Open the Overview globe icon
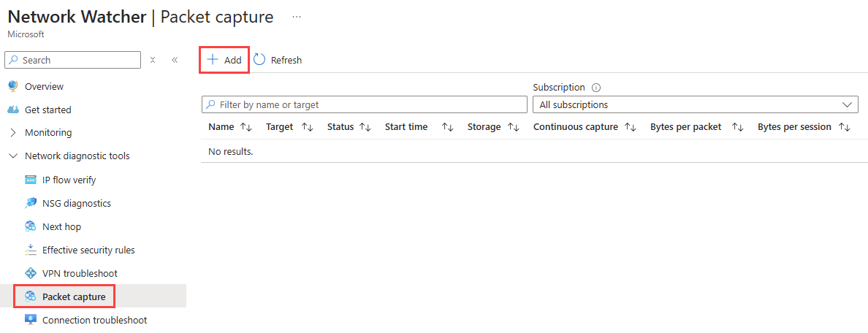The height and width of the screenshot is (333, 868). coord(13,86)
